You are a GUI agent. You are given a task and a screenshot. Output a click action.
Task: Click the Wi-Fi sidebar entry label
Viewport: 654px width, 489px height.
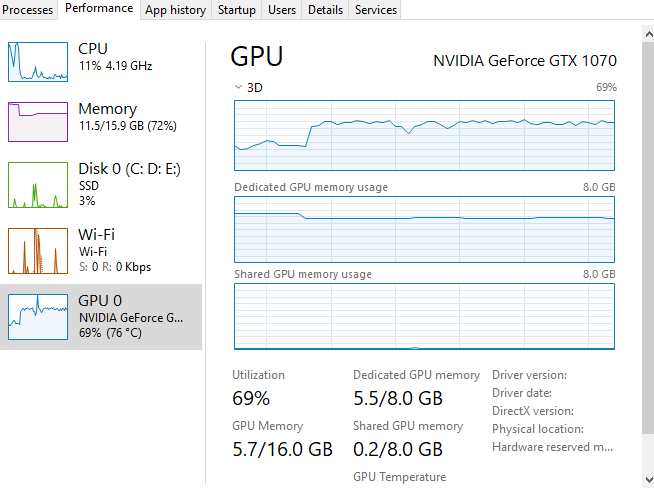(96, 235)
